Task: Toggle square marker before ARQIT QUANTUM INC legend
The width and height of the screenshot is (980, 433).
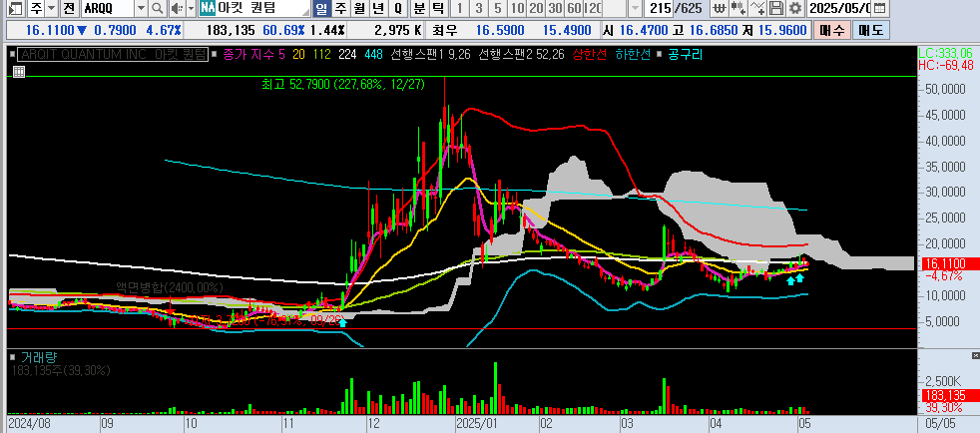Action: point(13,54)
